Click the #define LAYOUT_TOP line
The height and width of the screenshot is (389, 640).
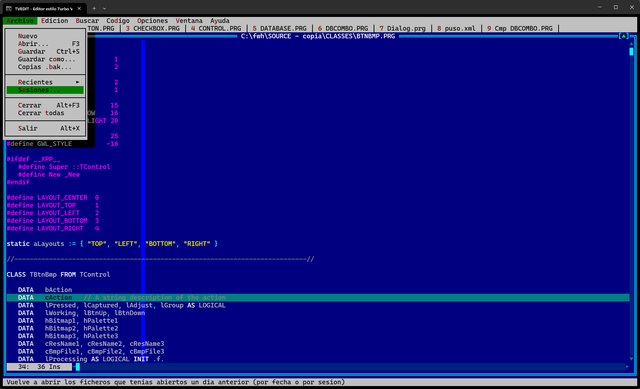[x=53, y=205]
